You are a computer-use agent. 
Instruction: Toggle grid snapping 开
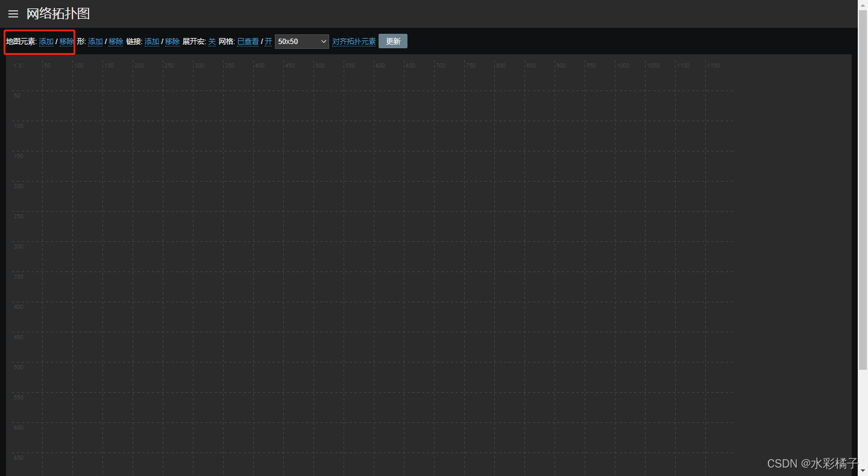268,42
